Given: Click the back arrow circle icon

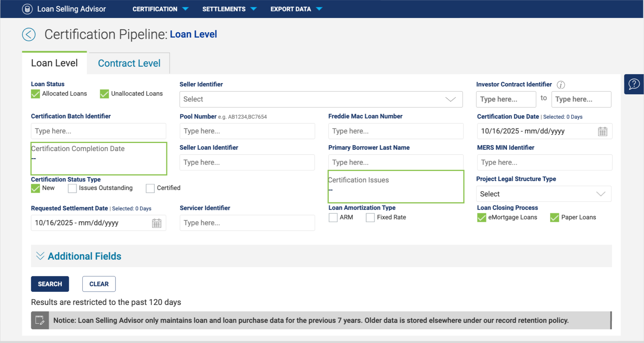Looking at the screenshot, I should click(x=29, y=34).
